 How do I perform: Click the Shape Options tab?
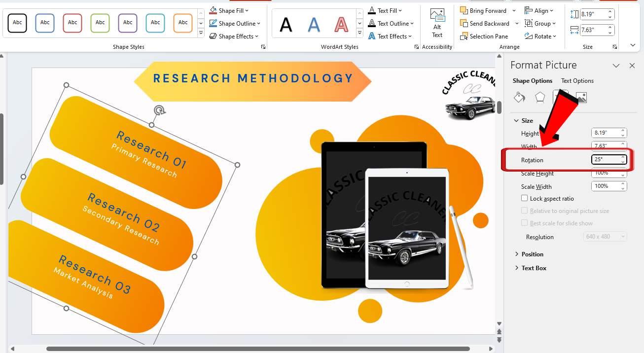coord(532,80)
